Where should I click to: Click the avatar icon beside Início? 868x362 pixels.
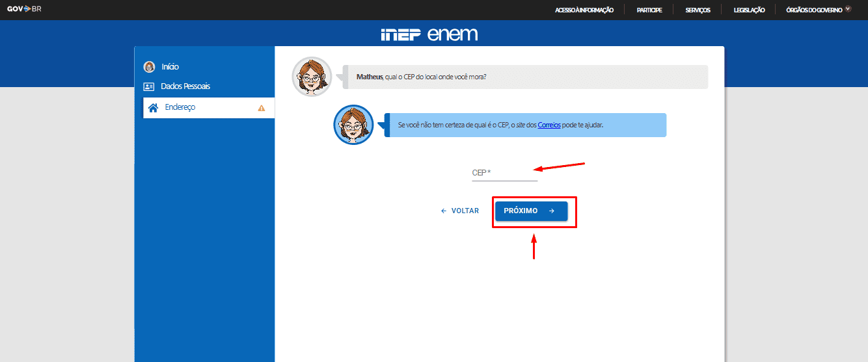pos(149,67)
